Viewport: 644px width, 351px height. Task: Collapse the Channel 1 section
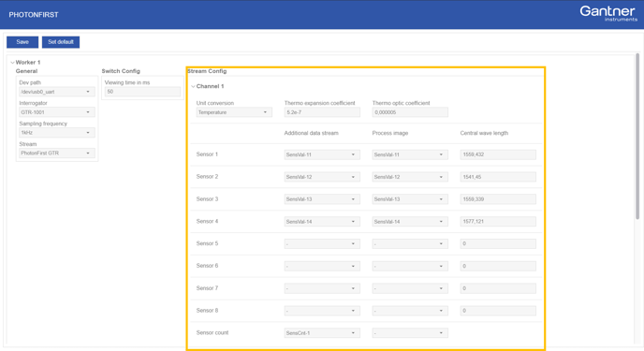193,86
